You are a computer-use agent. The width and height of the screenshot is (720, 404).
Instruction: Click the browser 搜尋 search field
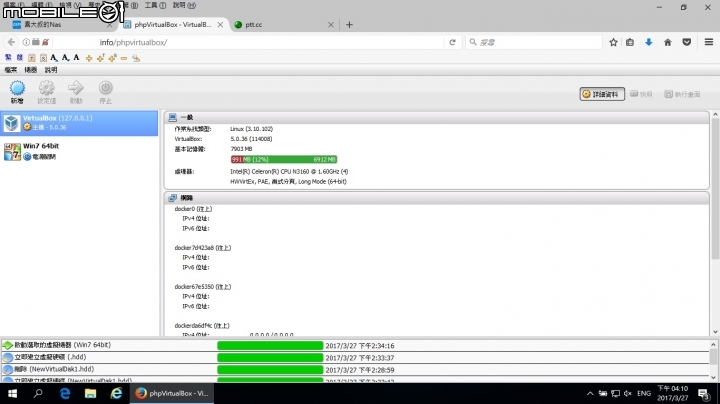[534, 42]
